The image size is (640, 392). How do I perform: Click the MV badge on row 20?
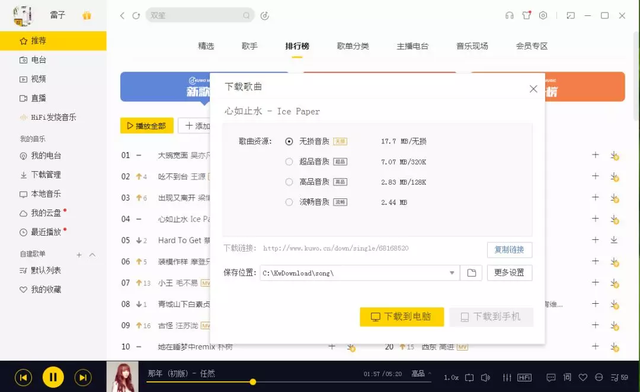[462, 347]
